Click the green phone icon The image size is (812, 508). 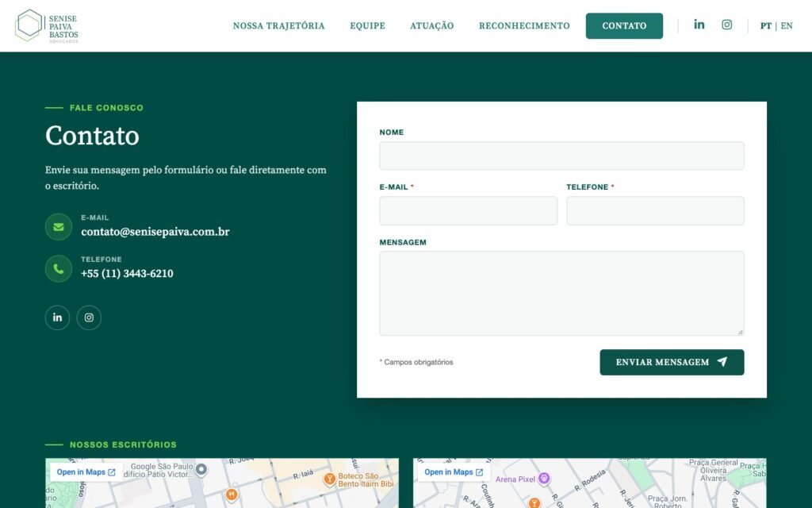click(x=59, y=268)
